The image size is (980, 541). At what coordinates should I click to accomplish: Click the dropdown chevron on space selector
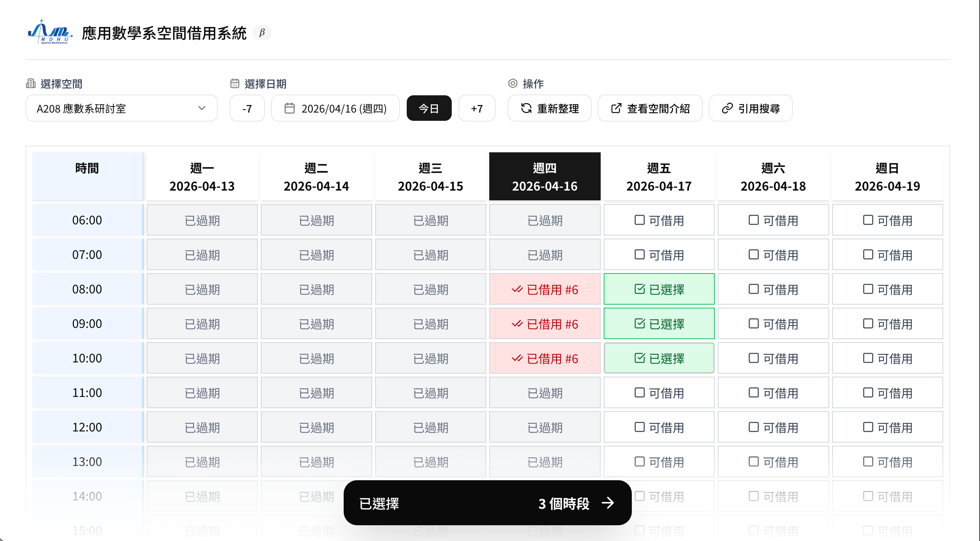[x=202, y=108]
